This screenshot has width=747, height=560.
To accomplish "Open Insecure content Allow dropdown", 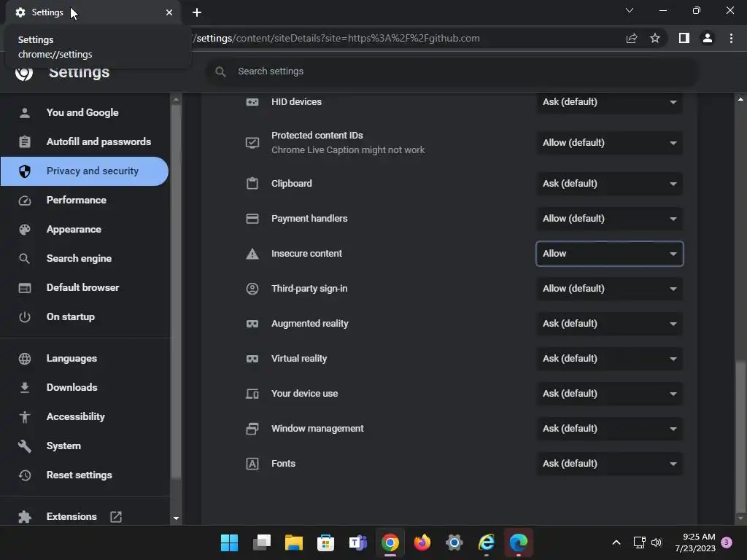I will pyautogui.click(x=609, y=254).
